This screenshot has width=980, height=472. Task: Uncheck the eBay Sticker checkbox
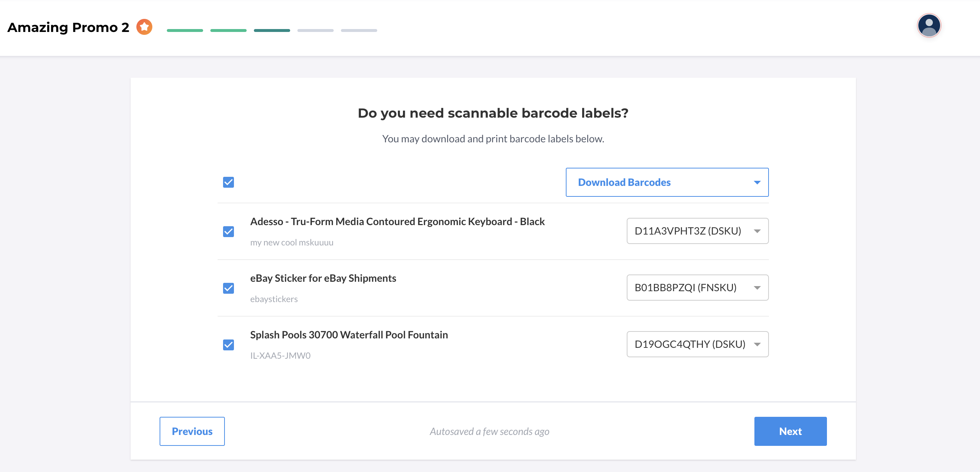(x=228, y=288)
